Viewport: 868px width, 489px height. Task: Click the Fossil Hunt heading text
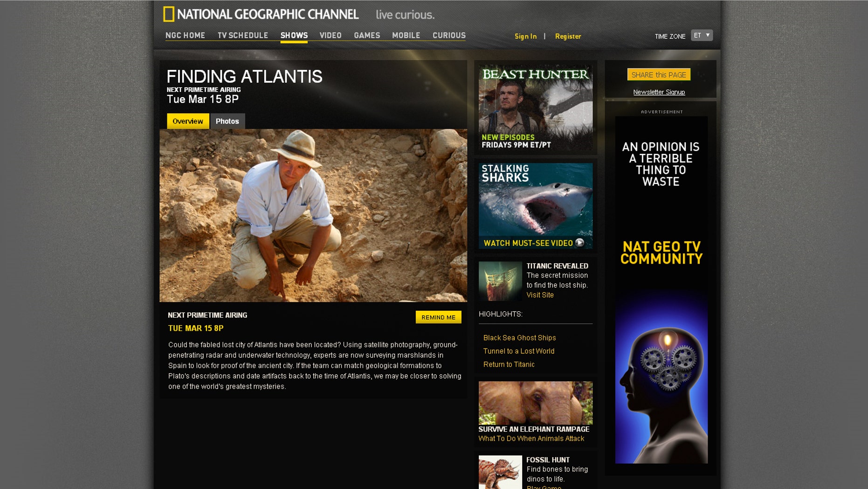tap(548, 460)
